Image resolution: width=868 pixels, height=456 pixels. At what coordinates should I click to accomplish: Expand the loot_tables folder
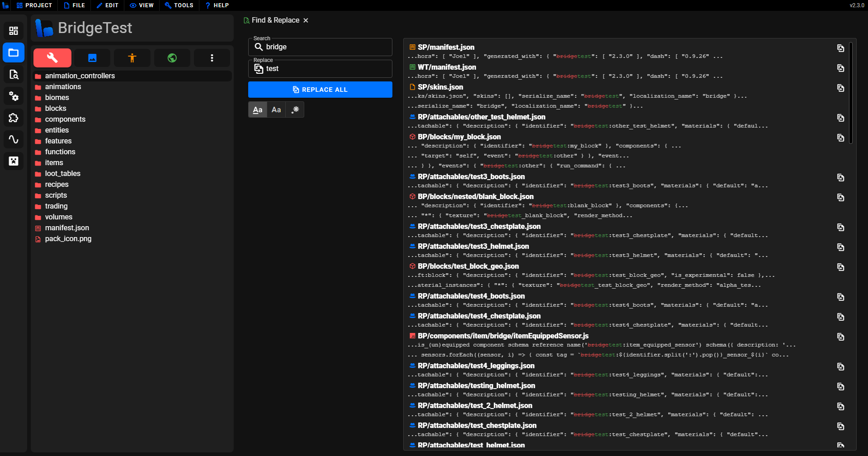pyautogui.click(x=62, y=174)
